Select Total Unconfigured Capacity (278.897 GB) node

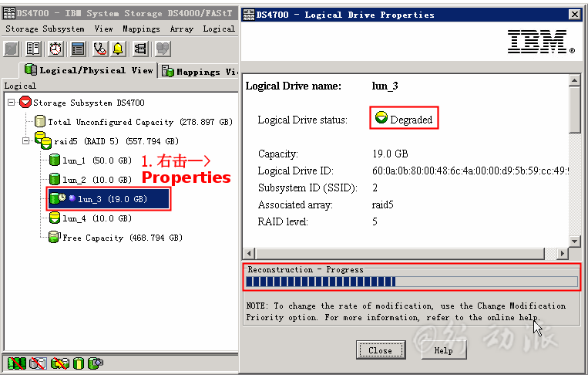tap(140, 122)
